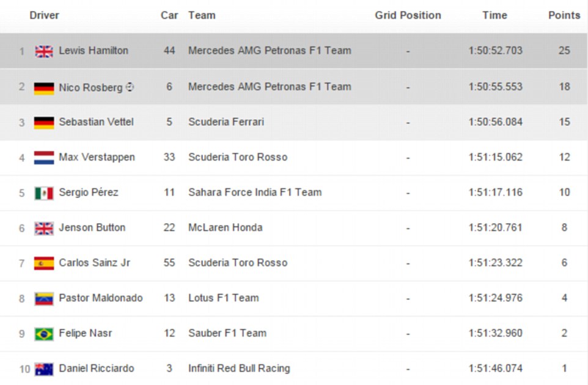The width and height of the screenshot is (588, 385).
Task: Open Lewis Hamilton driver name link
Action: pyautogui.click(x=94, y=51)
